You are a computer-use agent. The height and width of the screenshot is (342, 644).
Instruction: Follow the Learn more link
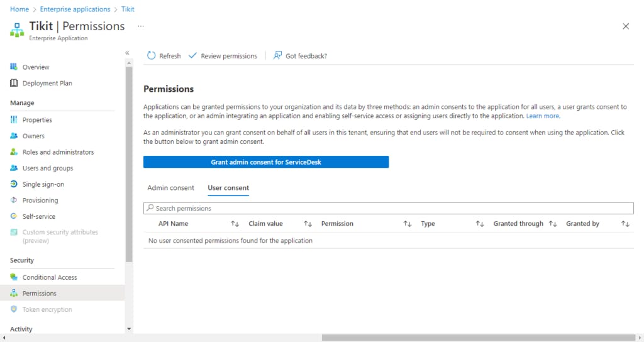pyautogui.click(x=543, y=116)
